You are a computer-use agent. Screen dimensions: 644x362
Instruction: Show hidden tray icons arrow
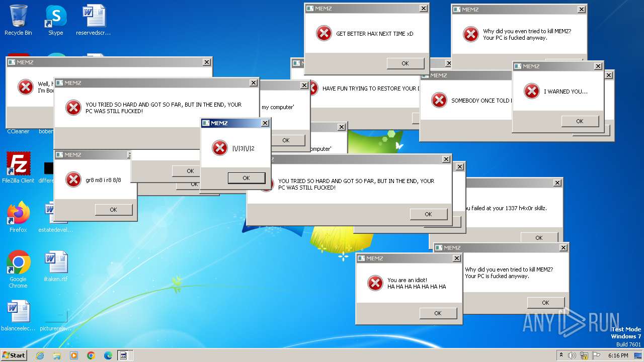click(x=561, y=355)
